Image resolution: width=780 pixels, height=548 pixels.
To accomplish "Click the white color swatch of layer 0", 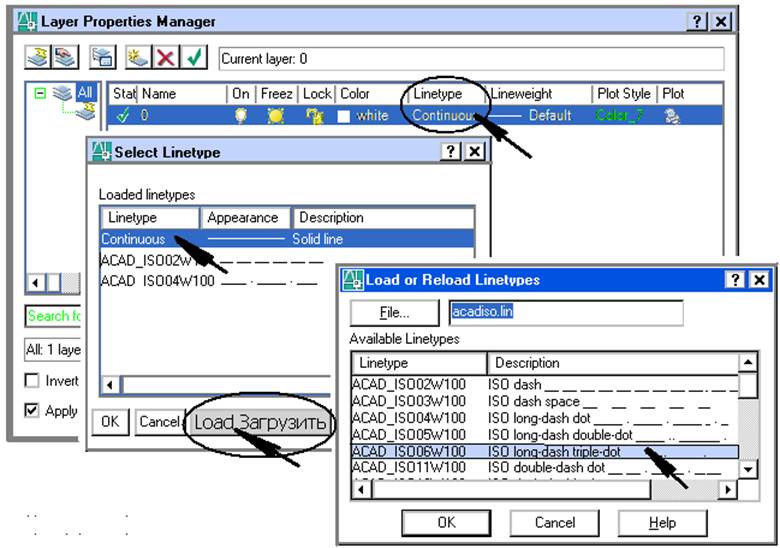I will coord(344,116).
